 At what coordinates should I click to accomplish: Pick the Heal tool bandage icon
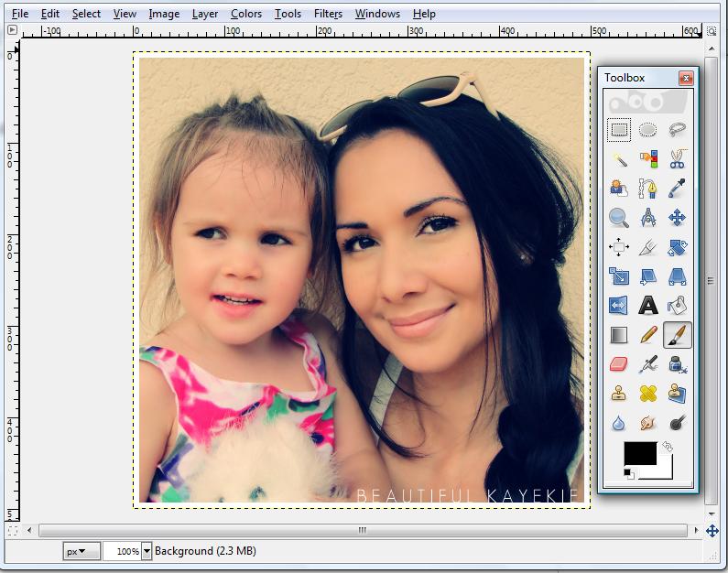[x=648, y=394]
